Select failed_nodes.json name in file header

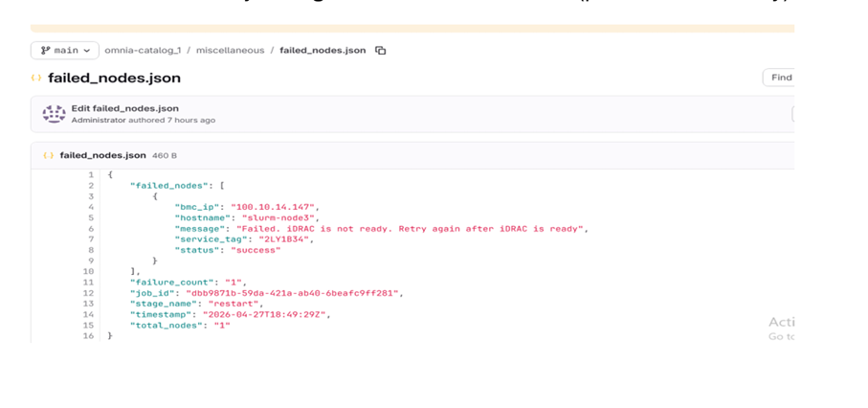(x=103, y=156)
